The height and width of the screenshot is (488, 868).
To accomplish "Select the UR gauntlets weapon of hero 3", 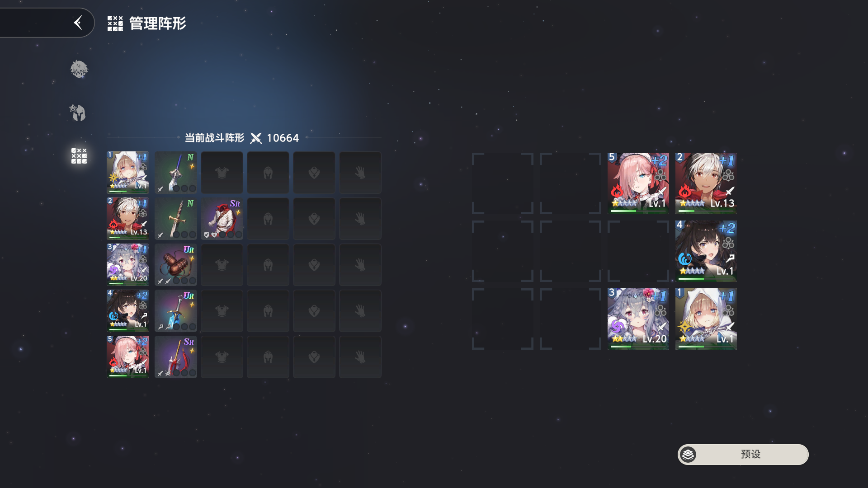I will pyautogui.click(x=176, y=265).
